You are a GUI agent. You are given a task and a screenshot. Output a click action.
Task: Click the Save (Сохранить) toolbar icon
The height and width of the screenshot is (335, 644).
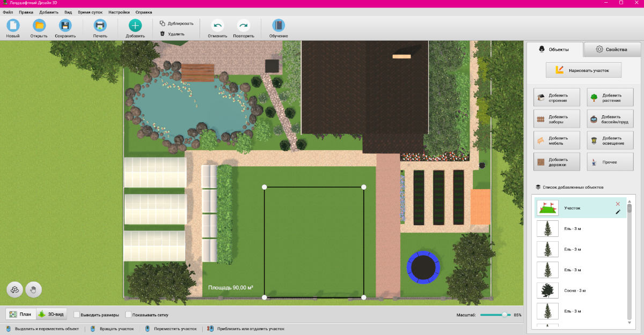[65, 25]
